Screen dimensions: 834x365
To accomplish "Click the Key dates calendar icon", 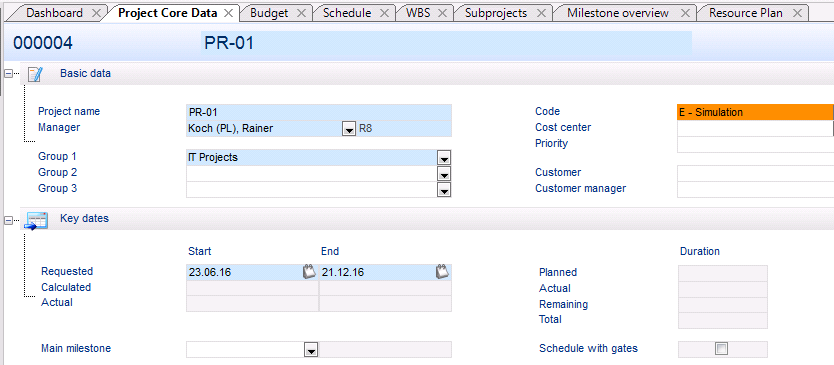I will (x=36, y=220).
